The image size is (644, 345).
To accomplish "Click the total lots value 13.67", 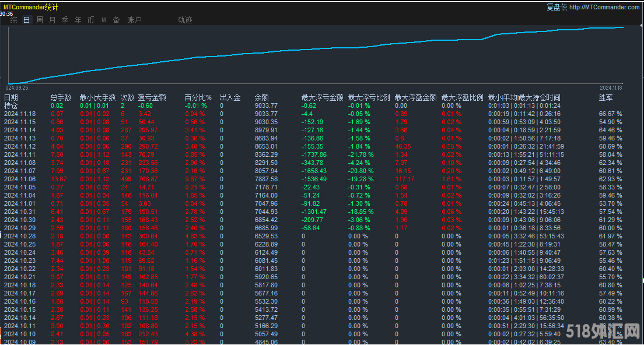I will [x=59, y=179].
